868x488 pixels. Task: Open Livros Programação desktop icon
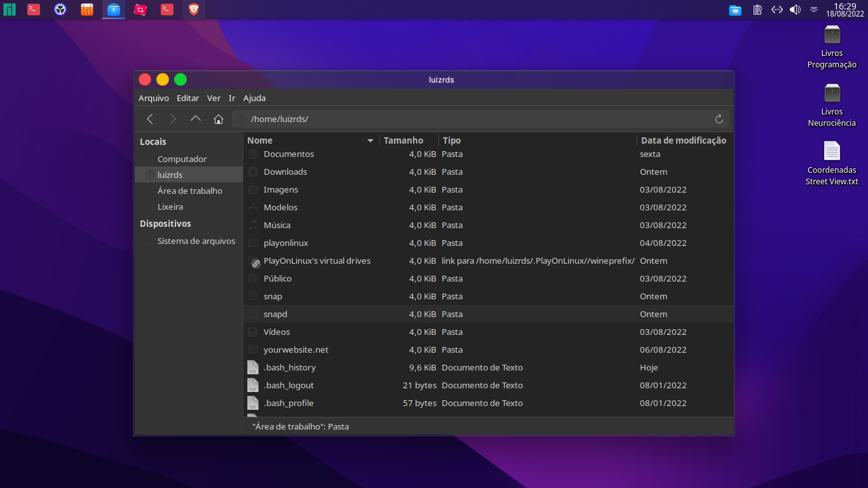832,46
